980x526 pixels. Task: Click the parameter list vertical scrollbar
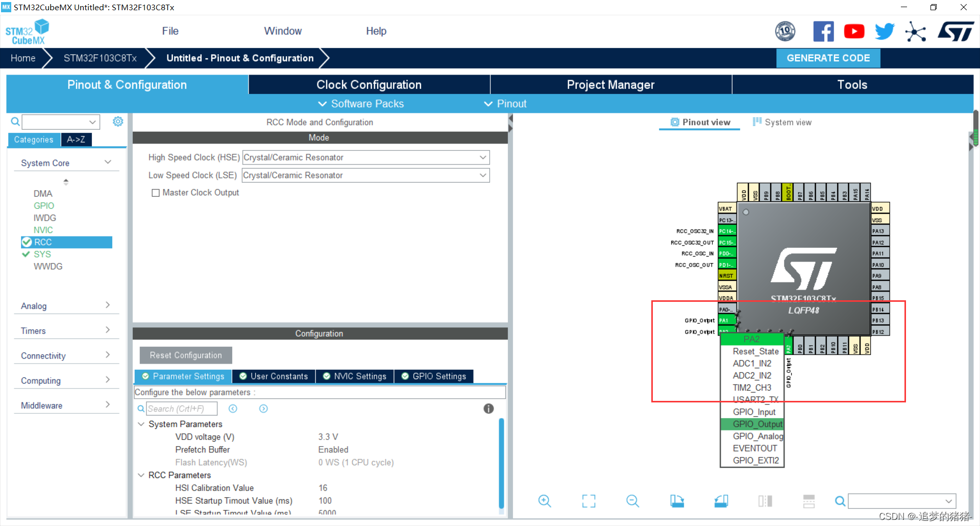coord(501,464)
